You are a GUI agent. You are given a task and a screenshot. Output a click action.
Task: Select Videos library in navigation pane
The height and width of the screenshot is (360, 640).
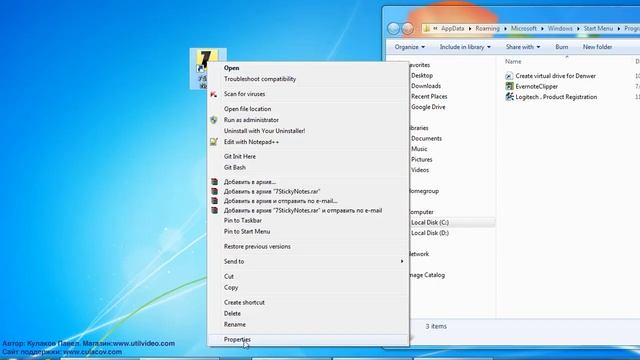click(420, 170)
